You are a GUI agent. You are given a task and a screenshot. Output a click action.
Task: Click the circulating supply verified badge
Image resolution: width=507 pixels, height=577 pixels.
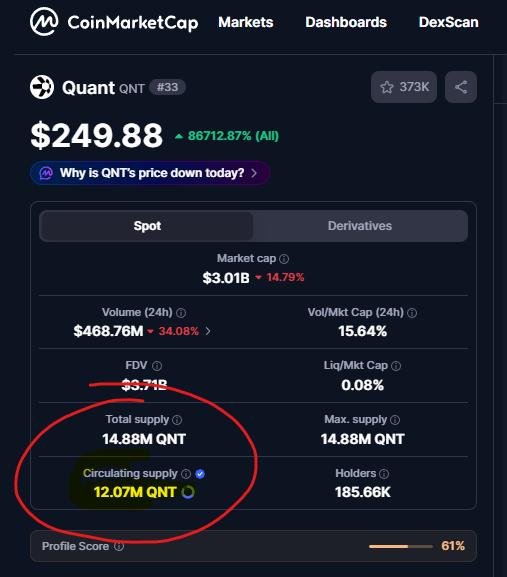[200, 474]
